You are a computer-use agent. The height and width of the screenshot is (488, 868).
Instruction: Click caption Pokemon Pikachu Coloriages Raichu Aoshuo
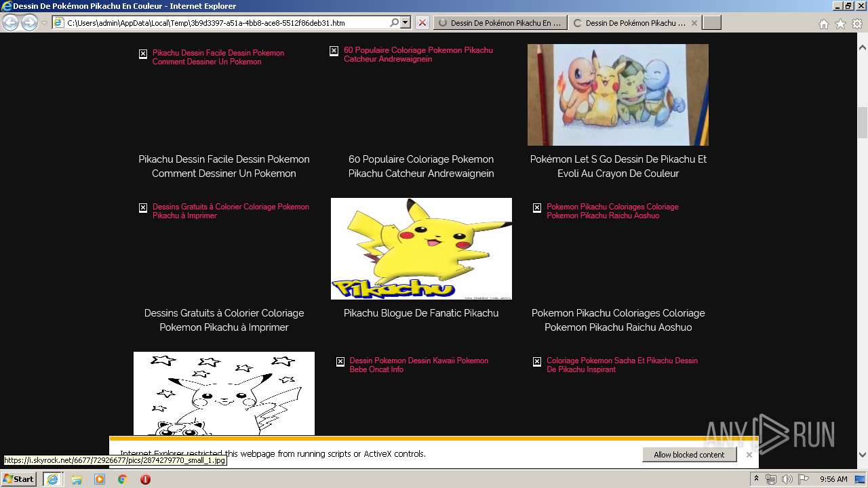click(618, 320)
